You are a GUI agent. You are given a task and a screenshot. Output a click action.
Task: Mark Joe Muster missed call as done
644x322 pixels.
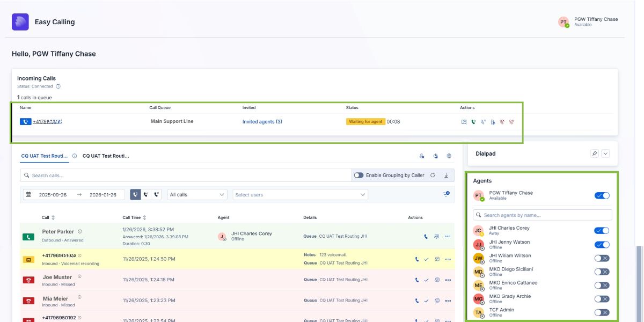click(426, 280)
